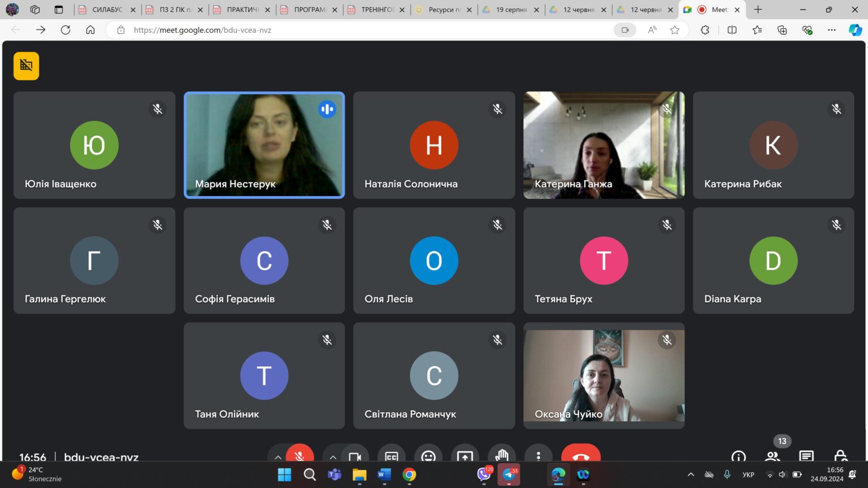Toggle the camera on or off

[x=355, y=456]
